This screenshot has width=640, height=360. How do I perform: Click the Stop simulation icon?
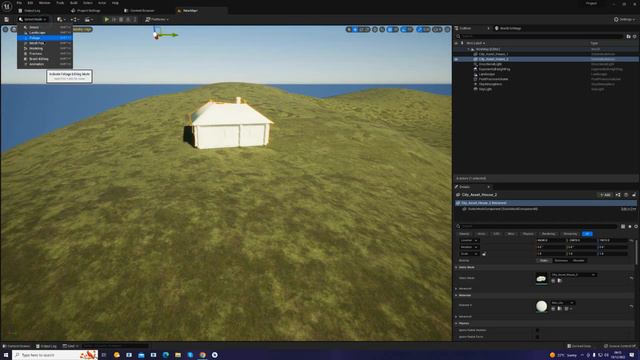click(x=121, y=19)
